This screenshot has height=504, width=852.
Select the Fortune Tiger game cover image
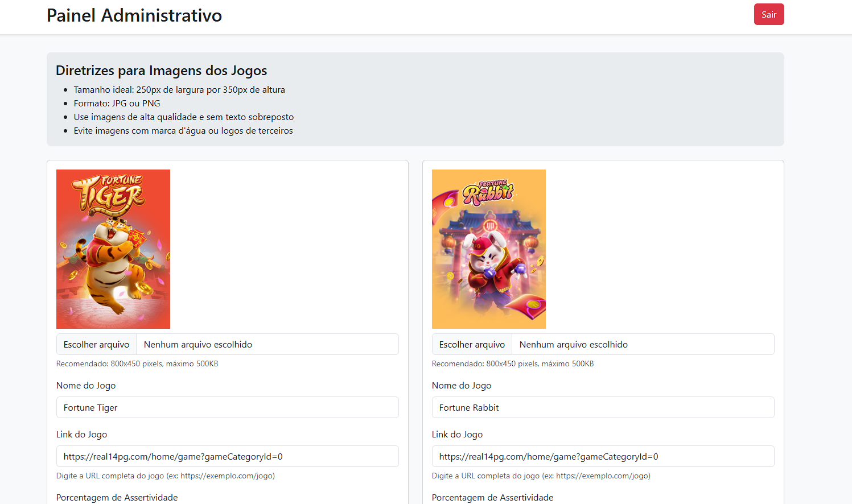tap(113, 249)
